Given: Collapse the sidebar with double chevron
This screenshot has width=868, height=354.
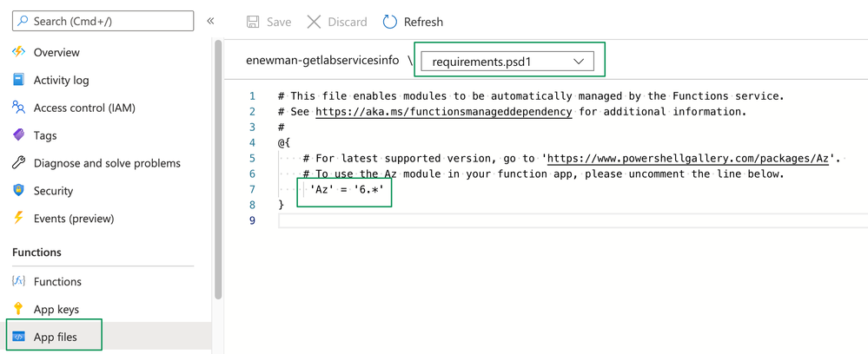Looking at the screenshot, I should [210, 21].
